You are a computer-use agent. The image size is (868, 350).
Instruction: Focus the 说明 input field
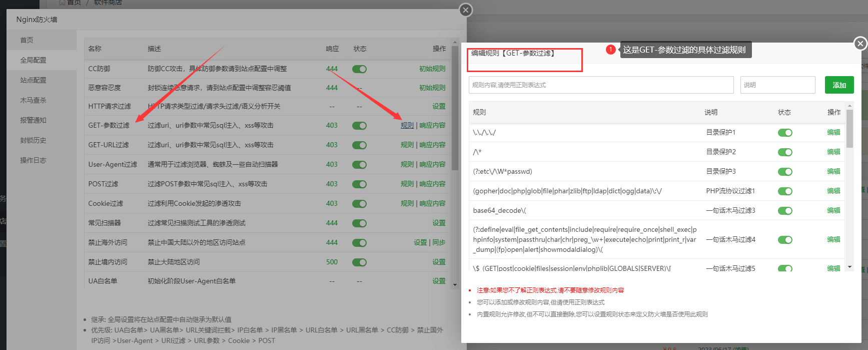point(777,85)
